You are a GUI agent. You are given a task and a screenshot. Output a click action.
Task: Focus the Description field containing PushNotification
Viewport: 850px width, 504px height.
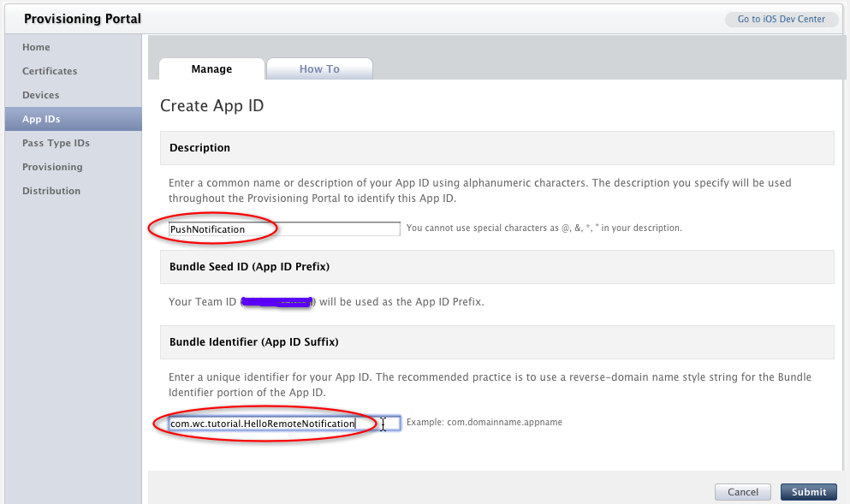click(283, 229)
